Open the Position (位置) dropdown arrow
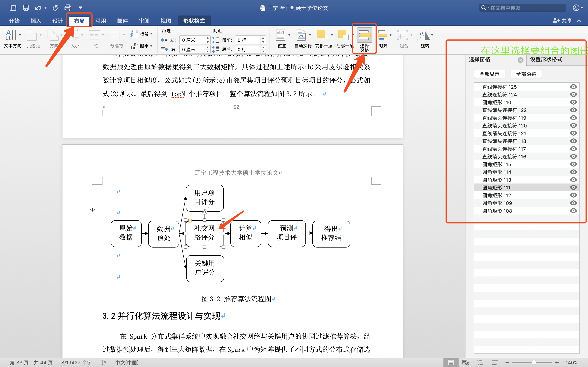The width and height of the screenshot is (588, 367). point(289,35)
